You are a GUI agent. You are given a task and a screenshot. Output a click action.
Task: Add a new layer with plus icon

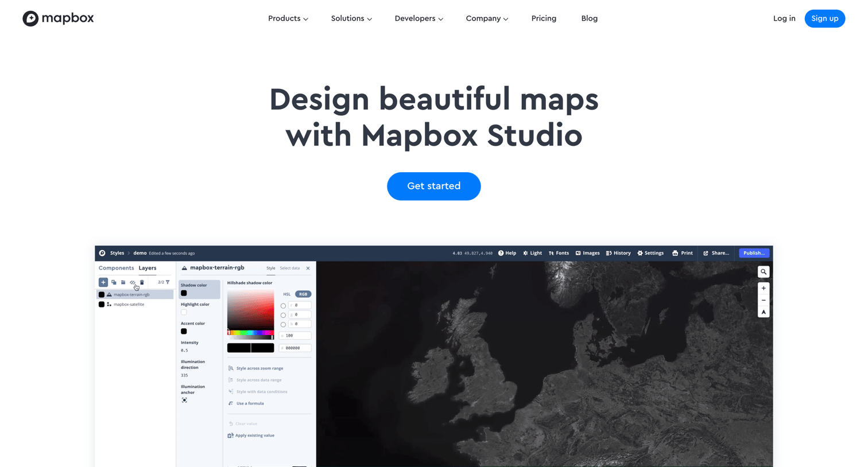tap(103, 282)
